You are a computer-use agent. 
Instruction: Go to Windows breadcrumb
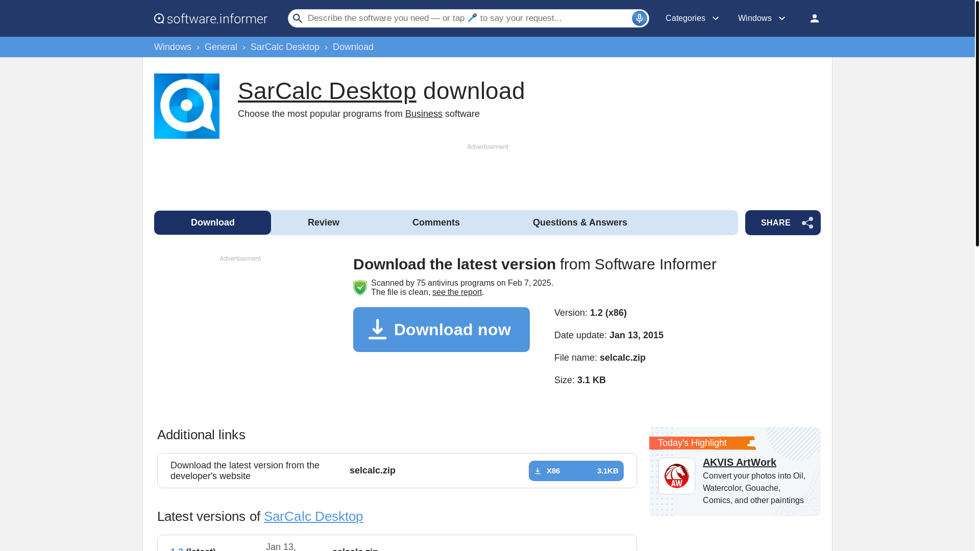[x=173, y=47]
